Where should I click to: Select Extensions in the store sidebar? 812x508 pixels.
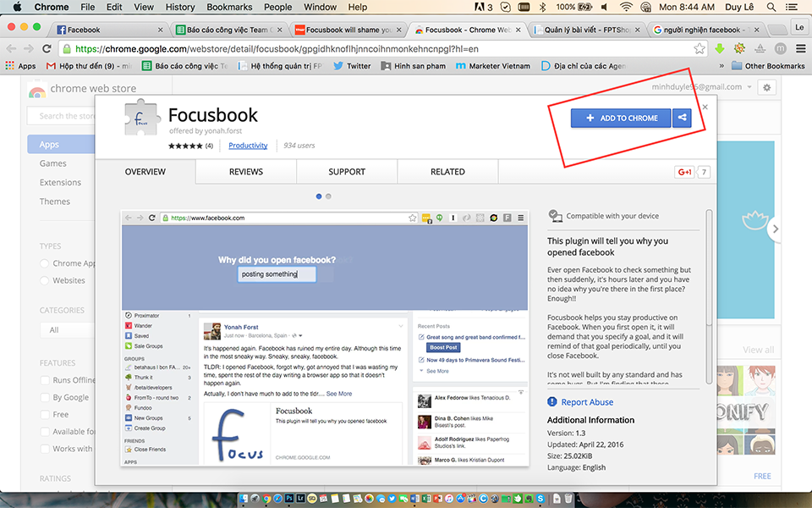(x=60, y=183)
